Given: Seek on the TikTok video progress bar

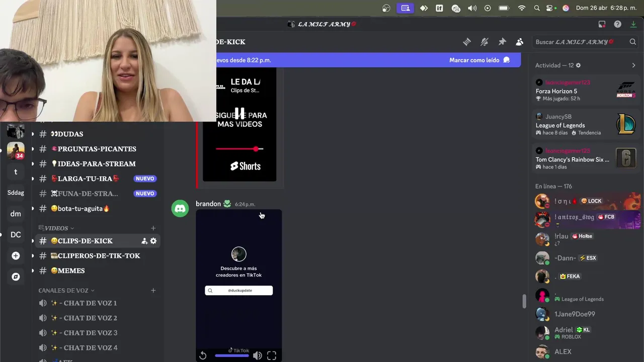Looking at the screenshot, I should 232,355.
